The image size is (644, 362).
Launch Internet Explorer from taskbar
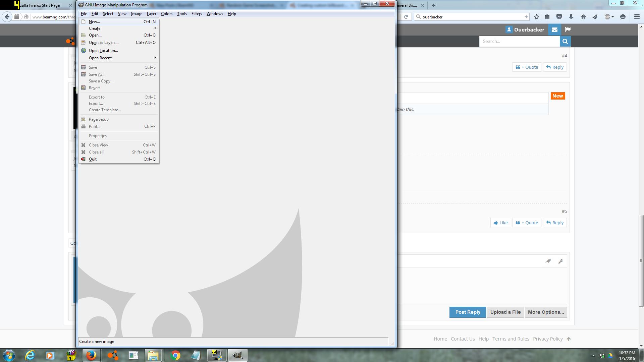[30, 355]
